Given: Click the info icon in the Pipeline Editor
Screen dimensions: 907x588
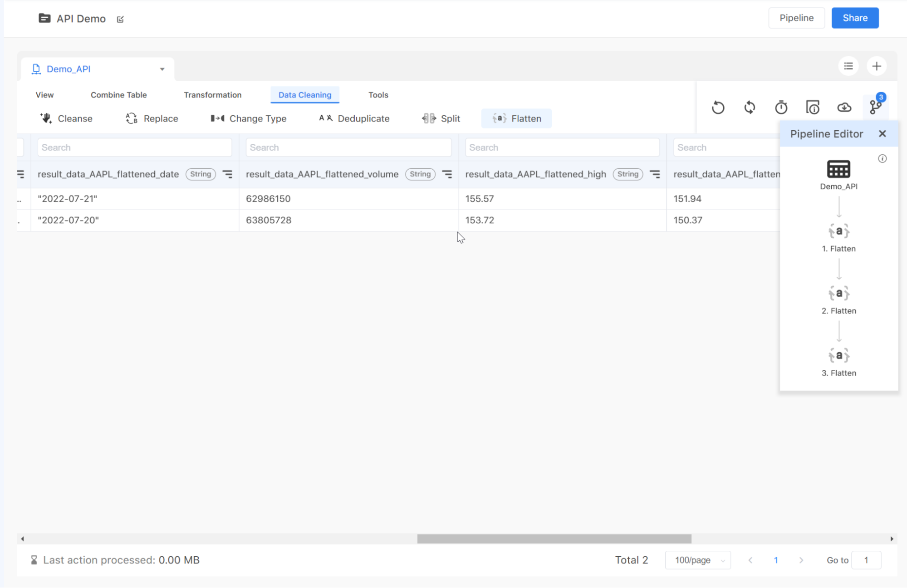Looking at the screenshot, I should pyautogui.click(x=882, y=159).
